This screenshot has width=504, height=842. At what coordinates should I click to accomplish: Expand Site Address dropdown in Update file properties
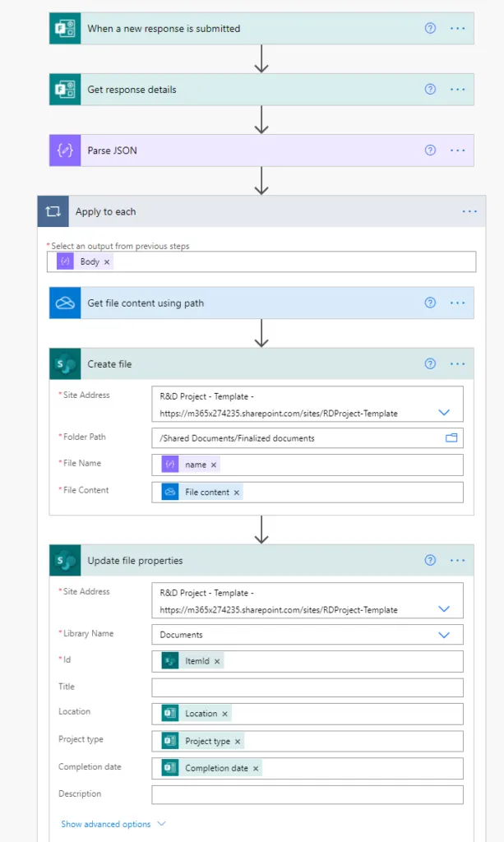[444, 609]
